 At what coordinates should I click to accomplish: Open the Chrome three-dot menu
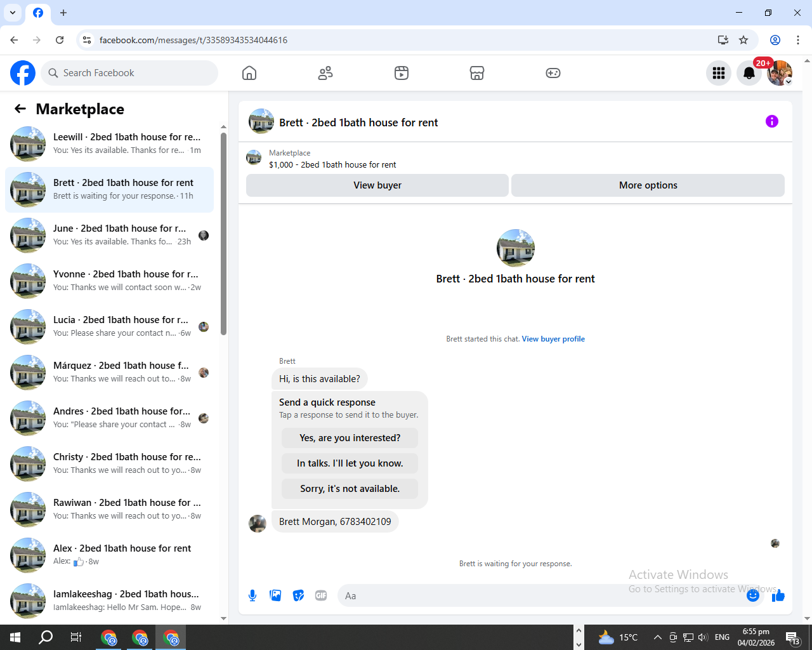pos(798,40)
